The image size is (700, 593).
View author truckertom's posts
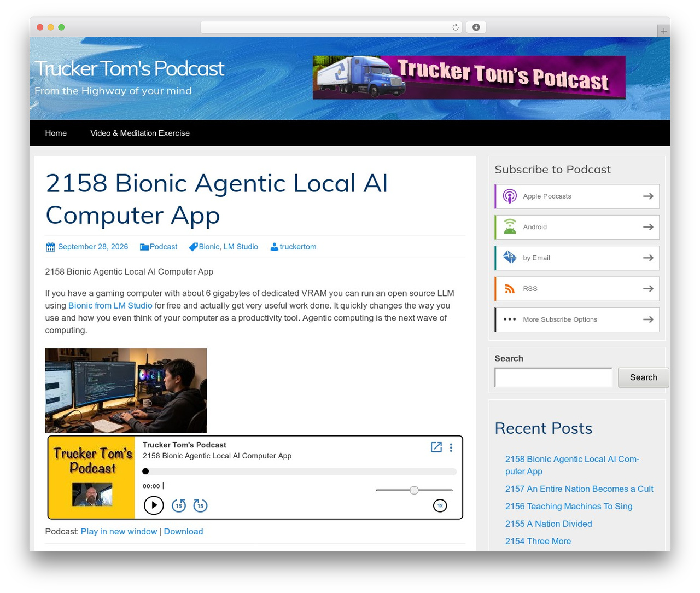point(298,247)
